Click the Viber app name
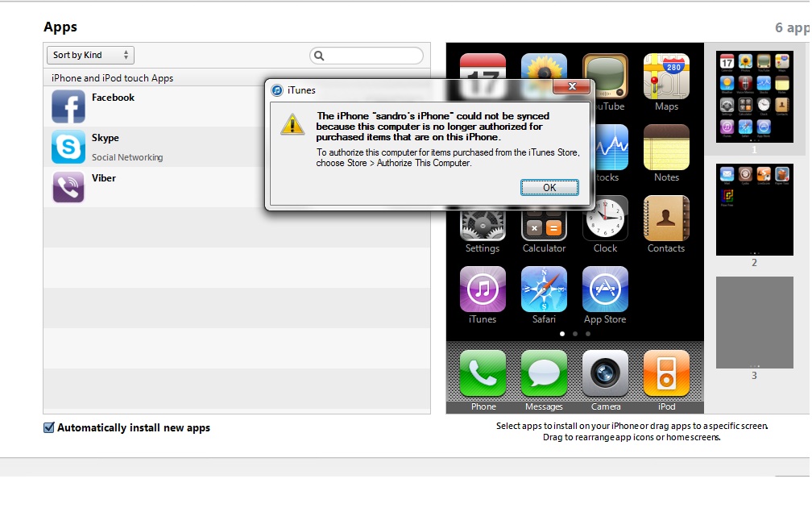This screenshot has height=508, width=812. pos(104,177)
